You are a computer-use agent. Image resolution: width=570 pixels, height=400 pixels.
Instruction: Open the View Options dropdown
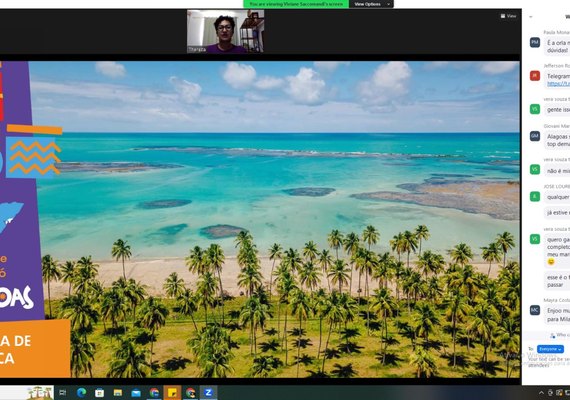[x=372, y=4]
